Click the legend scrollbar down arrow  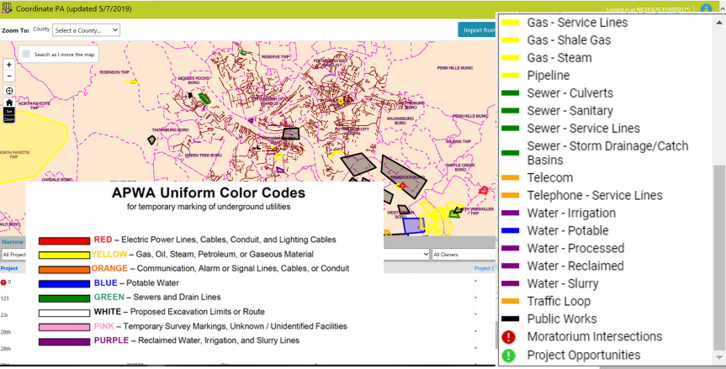click(x=719, y=358)
